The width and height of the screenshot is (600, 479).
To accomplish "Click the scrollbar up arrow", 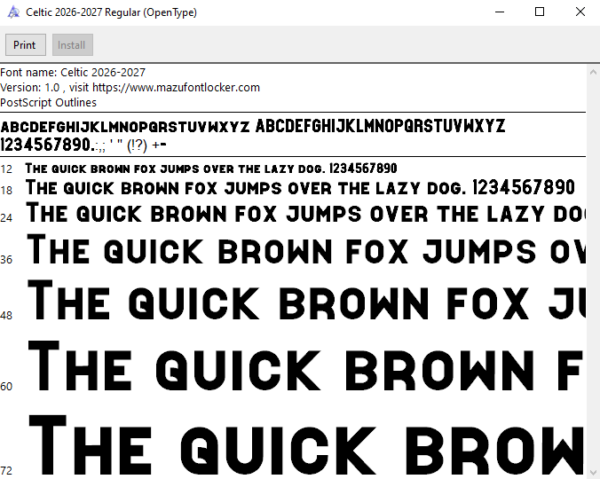I will [593, 72].
